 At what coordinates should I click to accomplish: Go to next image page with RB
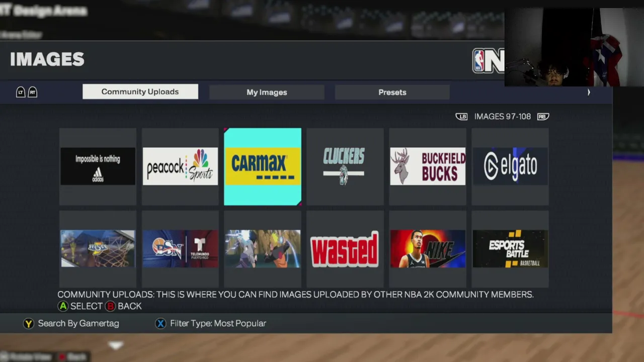[x=542, y=117]
